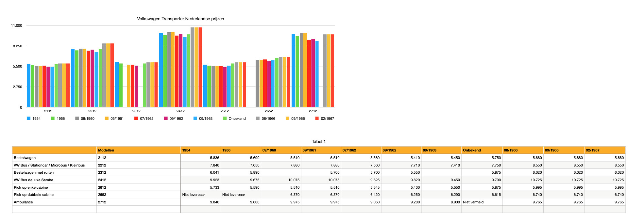644x222 pixels.
Task: Click the red 07/1962 legend swatch
Action: pos(136,119)
